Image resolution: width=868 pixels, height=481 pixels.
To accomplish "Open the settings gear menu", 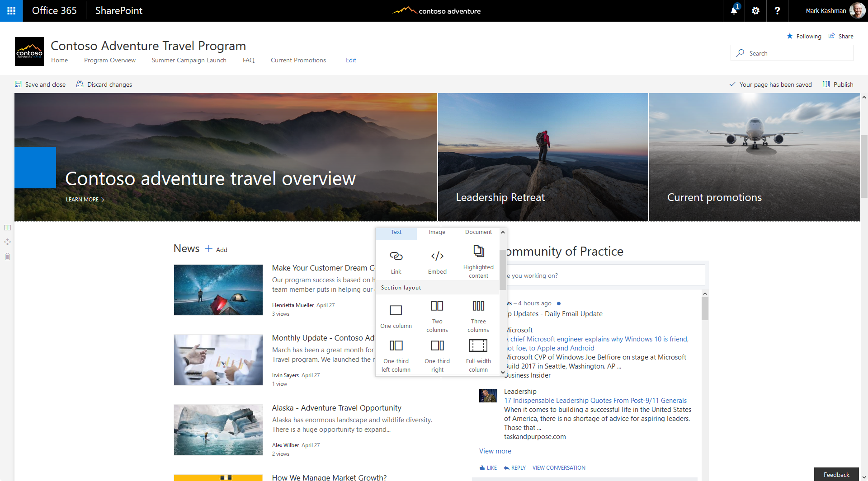I will coord(755,10).
